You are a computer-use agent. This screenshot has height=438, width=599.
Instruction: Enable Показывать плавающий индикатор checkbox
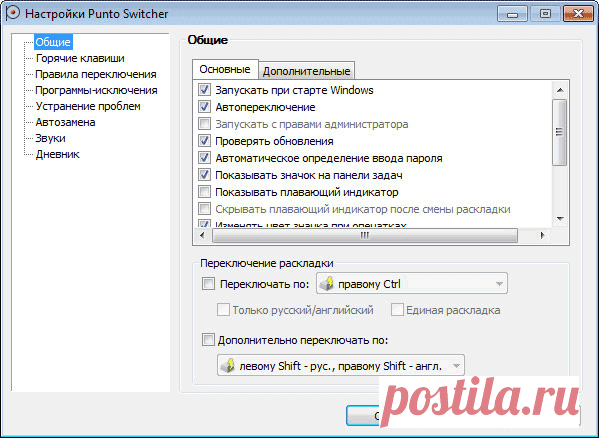click(204, 192)
